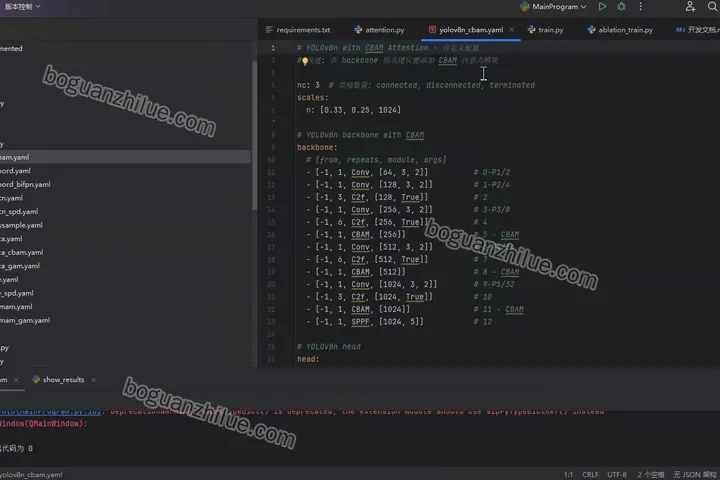Select ca_cbam.yaml in project tree
The width and height of the screenshot is (720, 480).
click(x=22, y=252)
